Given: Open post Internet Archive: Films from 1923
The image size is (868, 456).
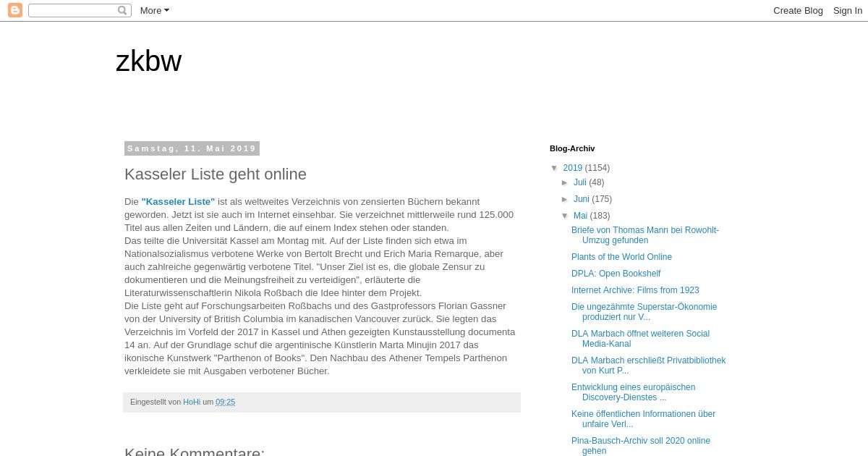Looking at the screenshot, I should click(635, 290).
